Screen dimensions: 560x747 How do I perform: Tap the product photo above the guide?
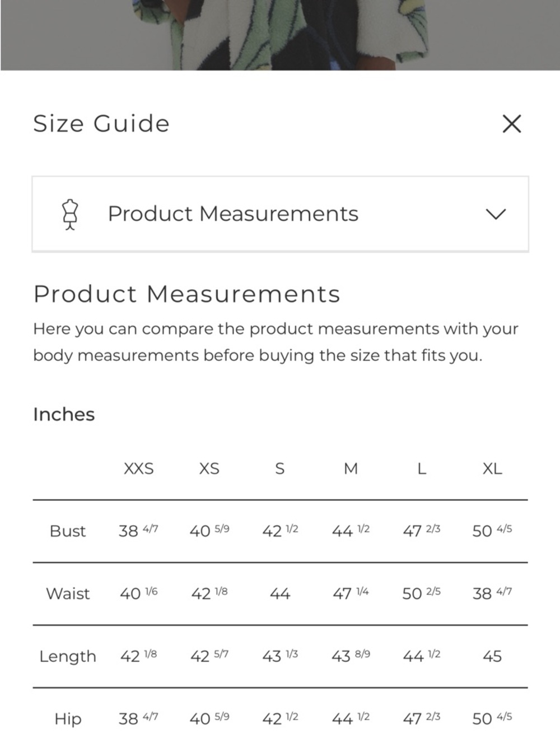[280, 35]
